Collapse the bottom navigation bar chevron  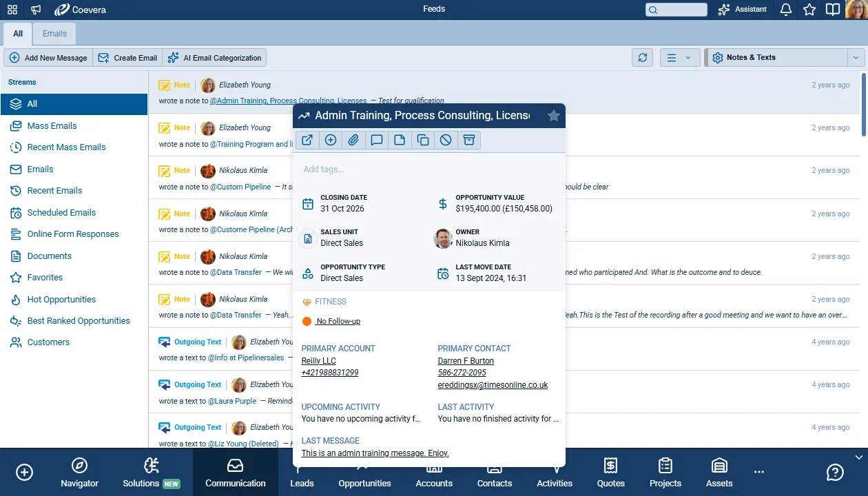858,457
